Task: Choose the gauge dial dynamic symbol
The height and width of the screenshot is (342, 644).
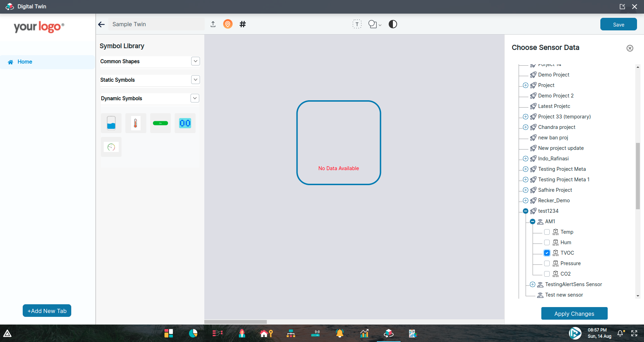Action: tap(111, 147)
